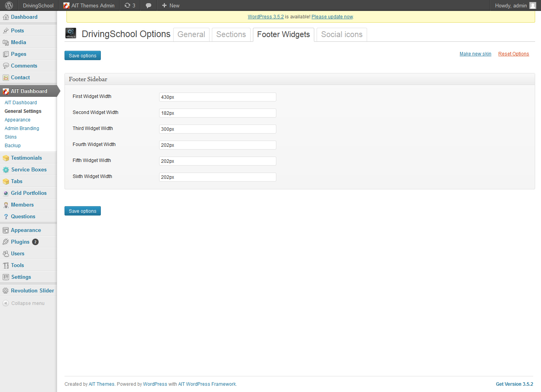
Task: Click the Media icon in sidebar
Action: point(6,43)
